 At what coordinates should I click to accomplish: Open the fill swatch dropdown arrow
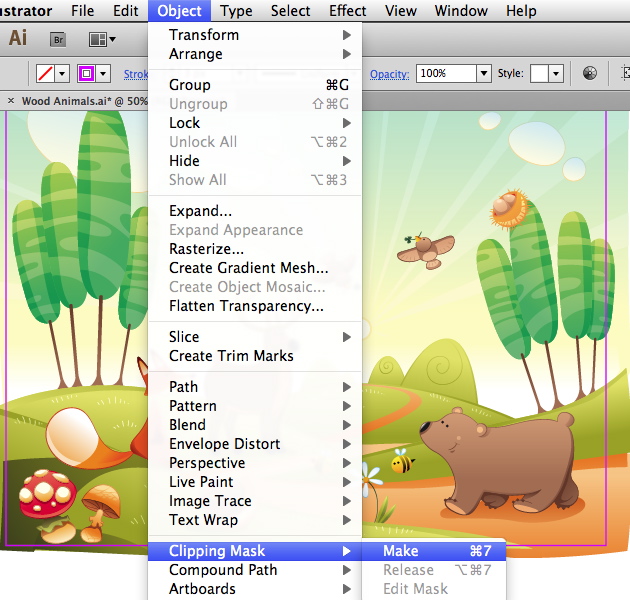click(x=62, y=74)
